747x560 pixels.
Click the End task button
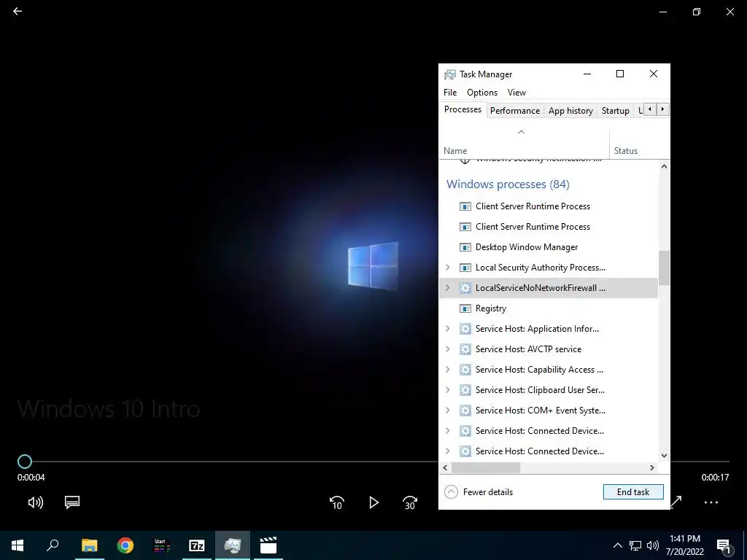633,492
